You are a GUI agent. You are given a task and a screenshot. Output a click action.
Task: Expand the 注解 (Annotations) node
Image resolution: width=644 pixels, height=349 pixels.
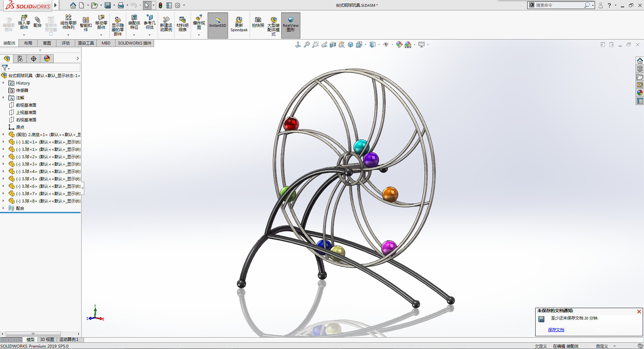[3, 98]
